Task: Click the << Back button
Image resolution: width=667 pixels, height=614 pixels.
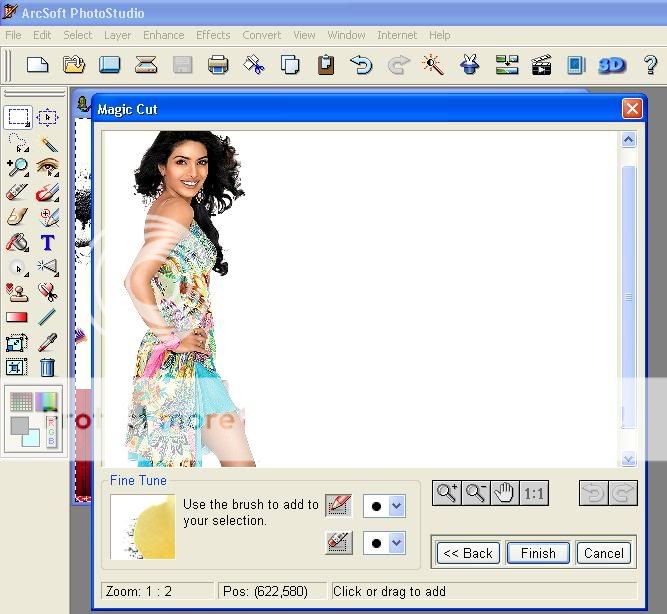Action: point(468,553)
